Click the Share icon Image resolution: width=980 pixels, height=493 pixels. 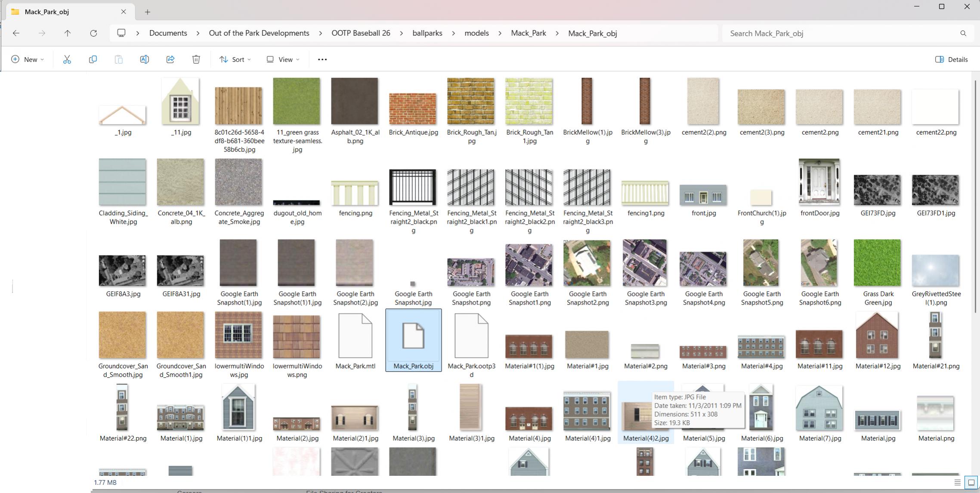pyautogui.click(x=170, y=59)
